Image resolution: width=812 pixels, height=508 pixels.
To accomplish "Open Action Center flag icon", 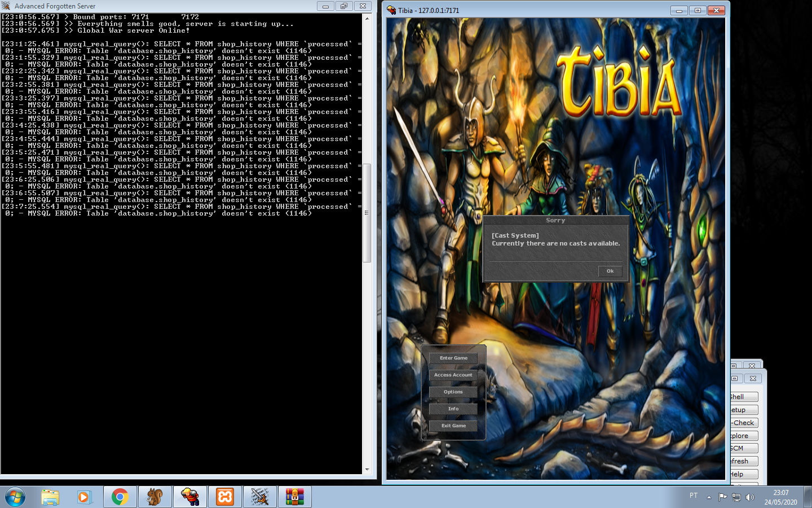I will [x=722, y=497].
